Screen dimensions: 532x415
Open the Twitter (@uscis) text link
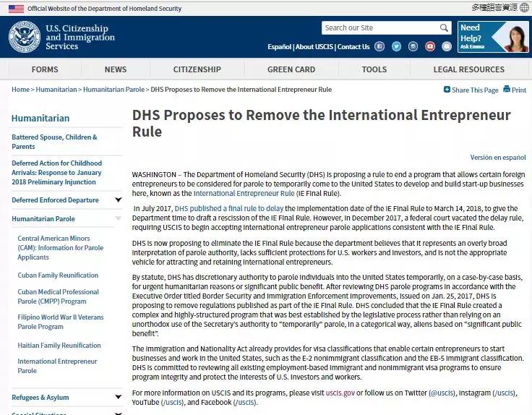[442, 393]
